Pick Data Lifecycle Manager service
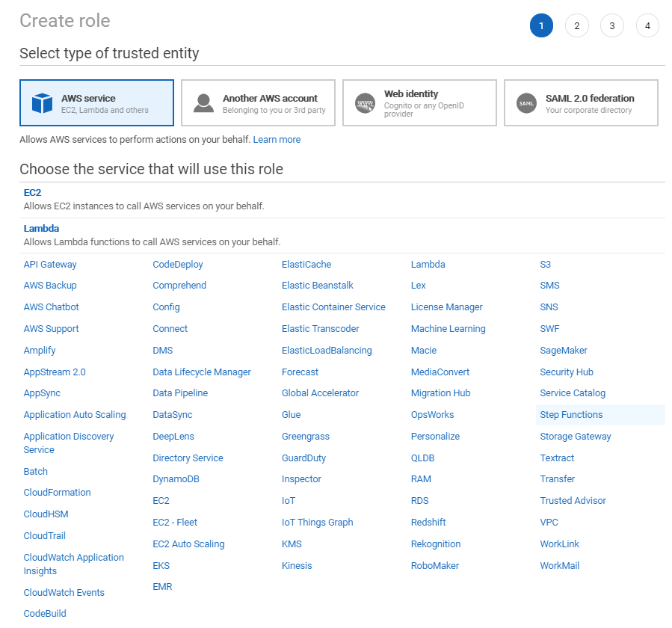The image size is (672, 628). click(202, 372)
